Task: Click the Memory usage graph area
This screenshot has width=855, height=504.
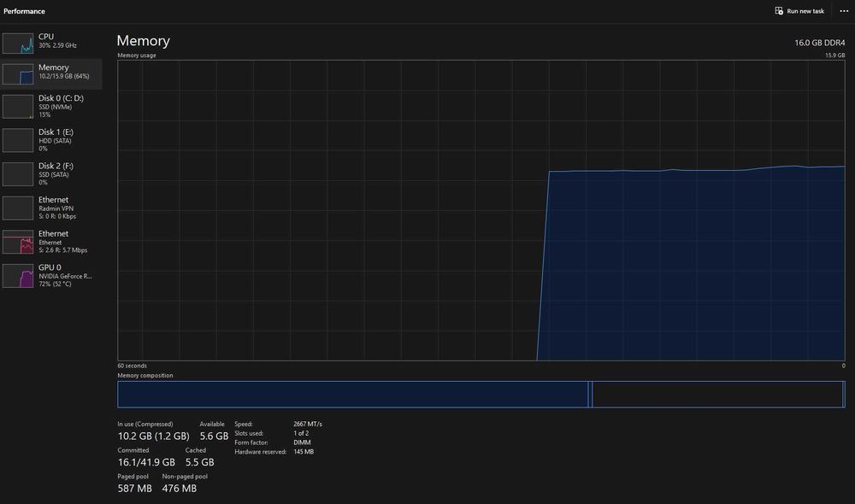Action: tap(481, 210)
